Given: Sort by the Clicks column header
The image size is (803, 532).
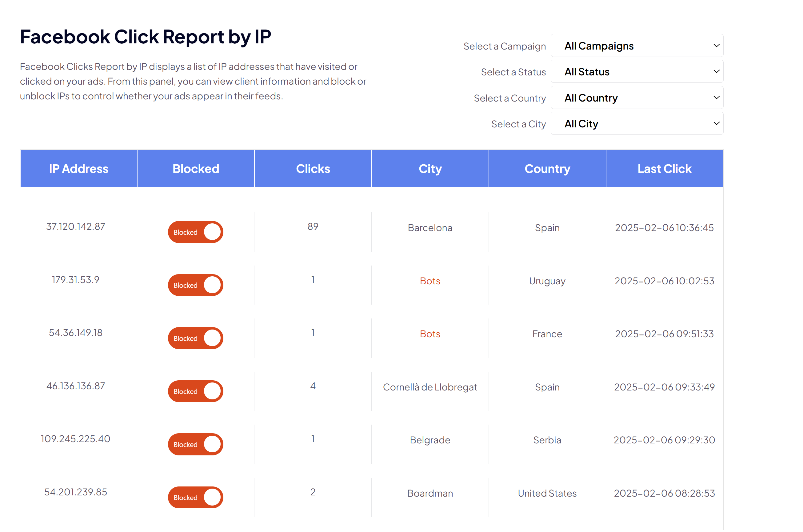Looking at the screenshot, I should [313, 169].
